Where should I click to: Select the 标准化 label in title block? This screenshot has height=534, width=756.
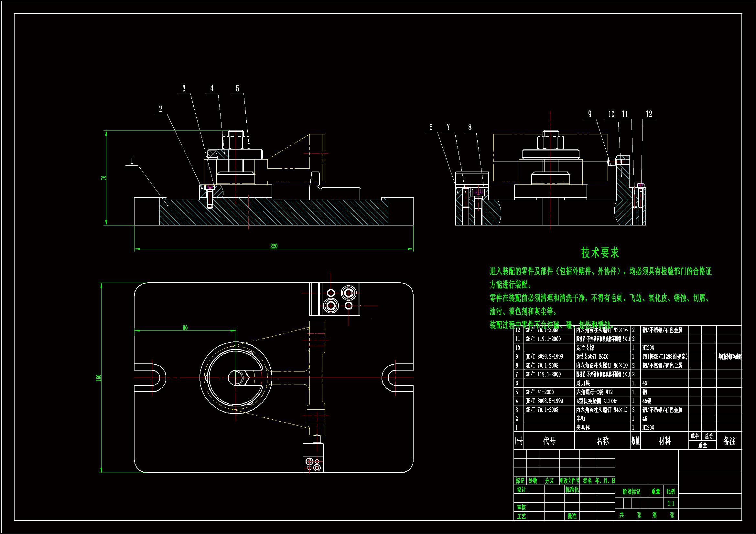pos(572,490)
